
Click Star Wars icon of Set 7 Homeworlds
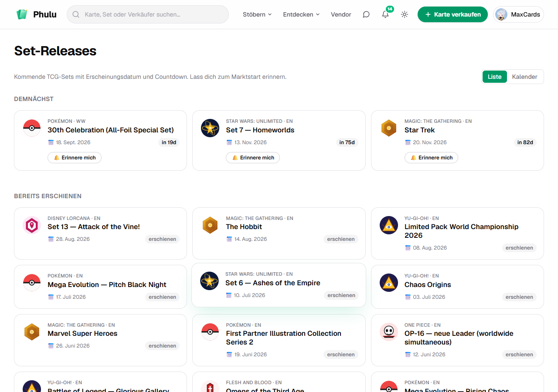(210, 128)
